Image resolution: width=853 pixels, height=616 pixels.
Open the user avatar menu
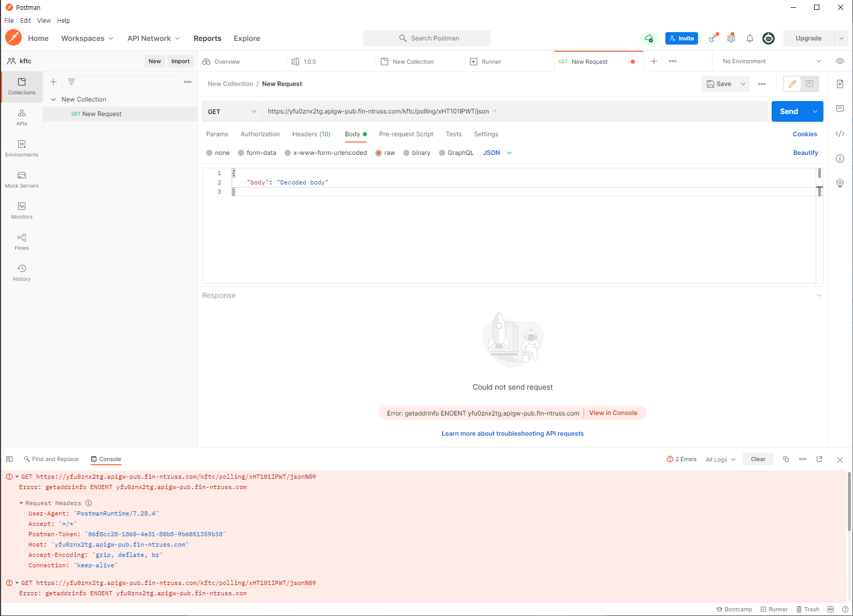click(769, 38)
